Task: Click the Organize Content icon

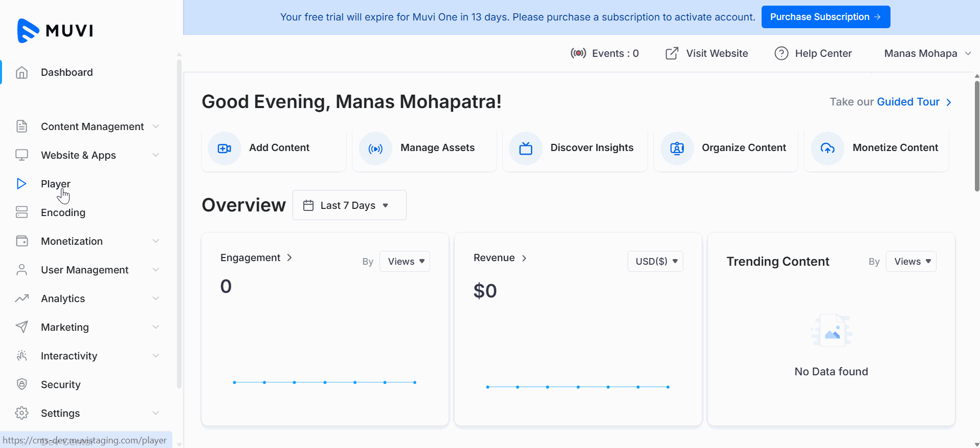Action: click(677, 148)
